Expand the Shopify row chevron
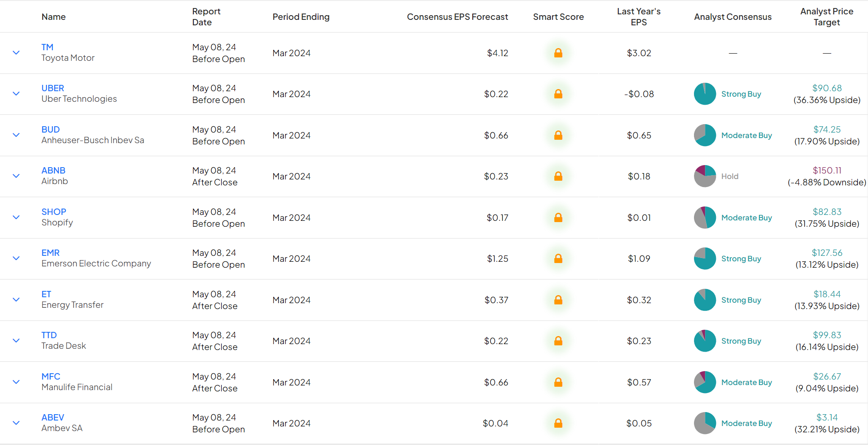The width and height of the screenshot is (868, 445). point(16,217)
